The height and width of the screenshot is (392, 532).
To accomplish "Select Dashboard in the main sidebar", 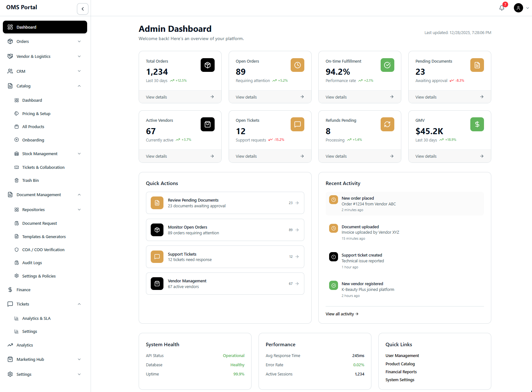I will pyautogui.click(x=45, y=27).
